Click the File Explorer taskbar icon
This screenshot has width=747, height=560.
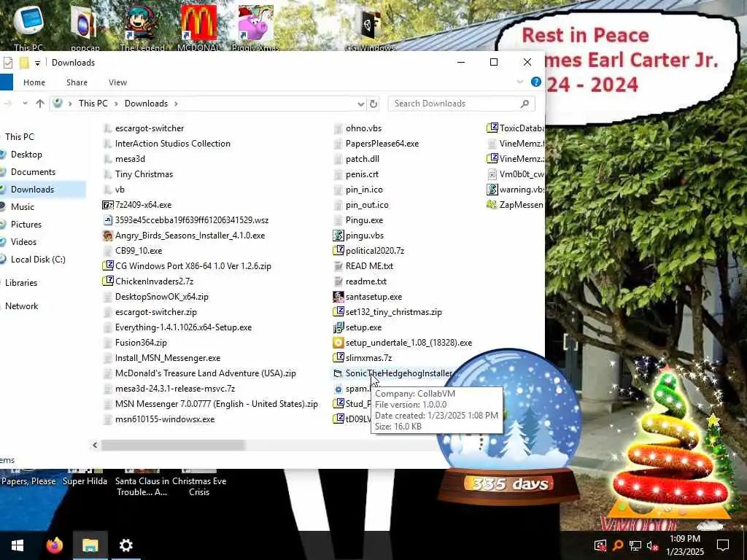tap(90, 545)
